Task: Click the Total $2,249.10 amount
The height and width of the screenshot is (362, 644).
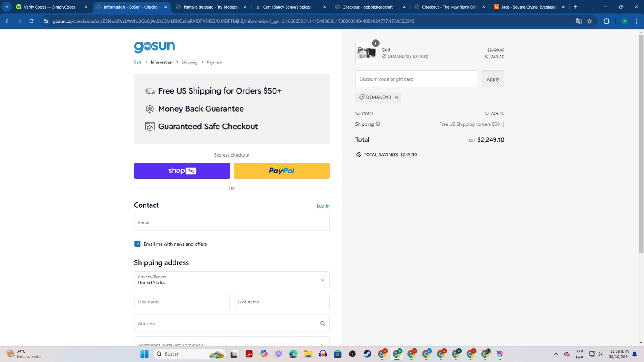Action: [x=491, y=140]
